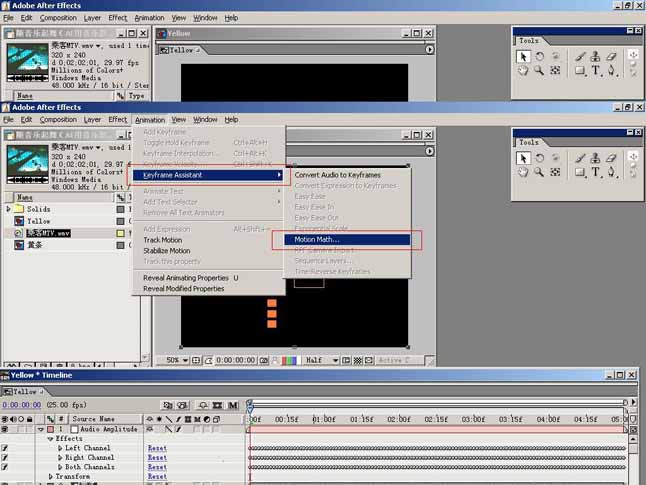Select the Type (T) tool in front Tools palette
The height and width of the screenshot is (485, 646).
596,172
